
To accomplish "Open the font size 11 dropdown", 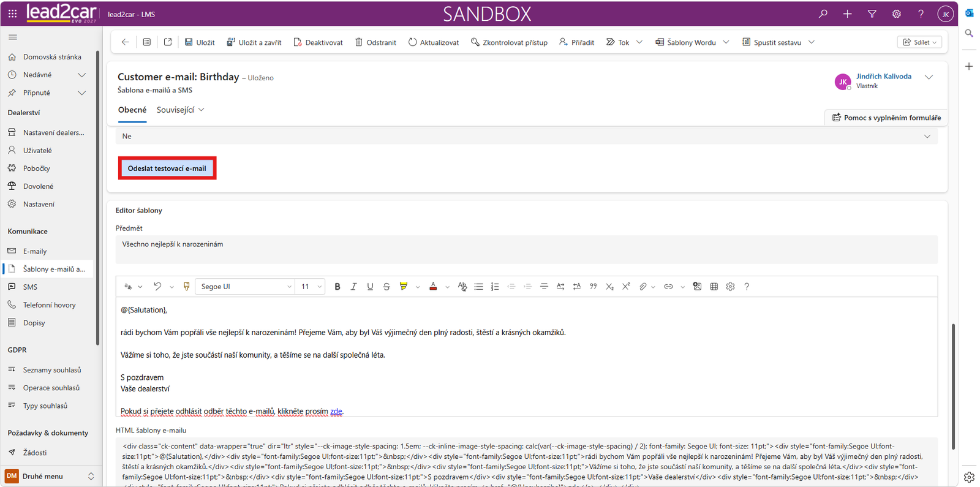I will tap(311, 287).
